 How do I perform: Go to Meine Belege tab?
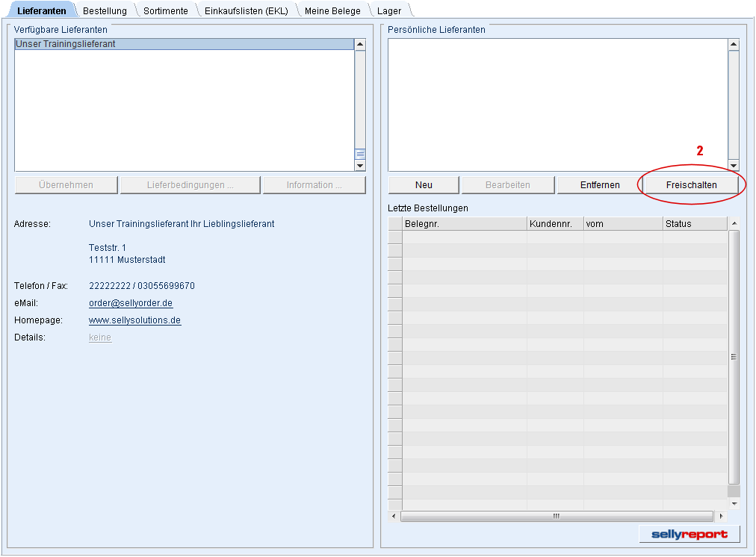(x=332, y=11)
